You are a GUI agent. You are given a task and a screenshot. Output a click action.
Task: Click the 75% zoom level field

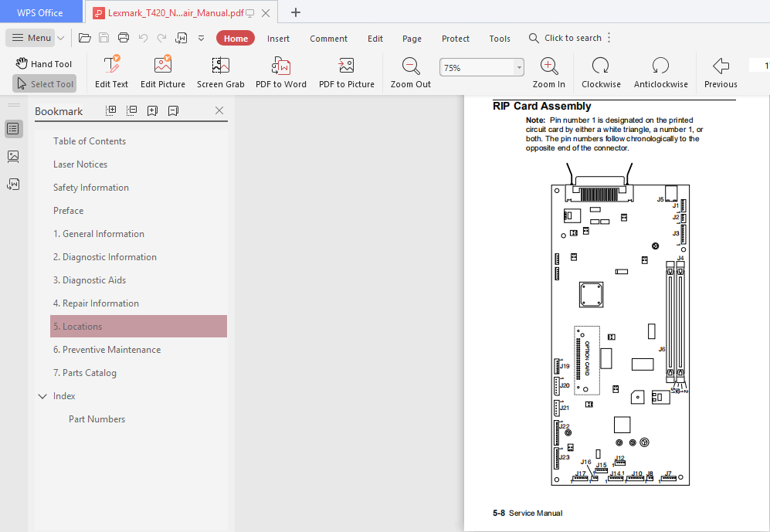(477, 68)
